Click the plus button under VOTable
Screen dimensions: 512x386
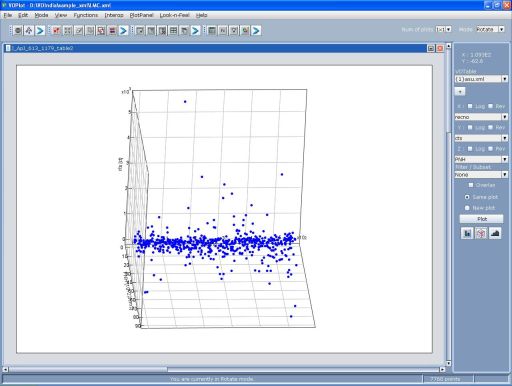click(460, 91)
